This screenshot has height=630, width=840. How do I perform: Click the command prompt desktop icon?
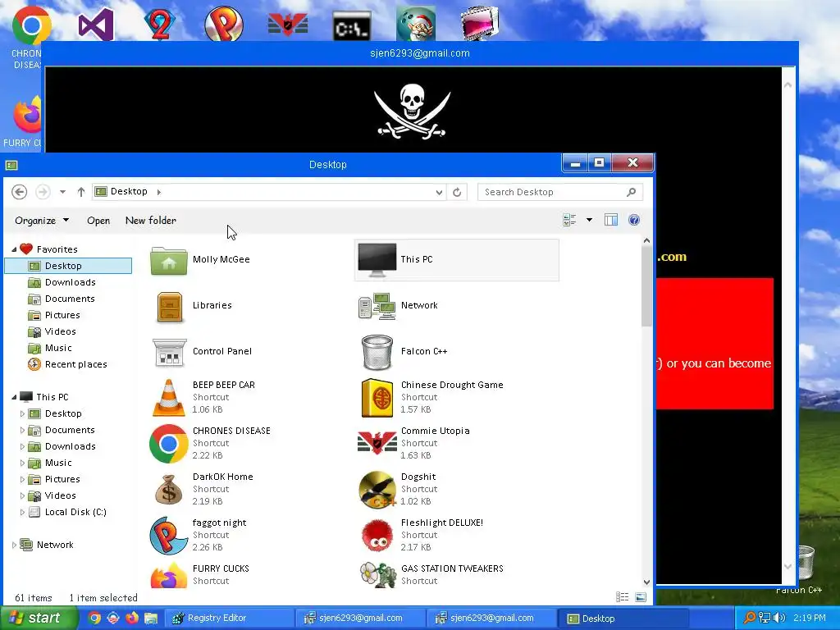[351, 25]
